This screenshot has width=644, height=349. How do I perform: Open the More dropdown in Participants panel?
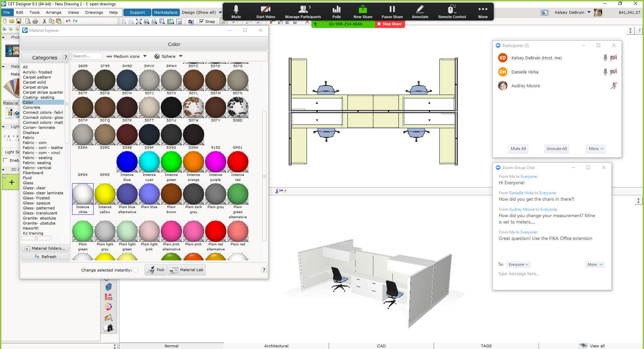coord(596,149)
